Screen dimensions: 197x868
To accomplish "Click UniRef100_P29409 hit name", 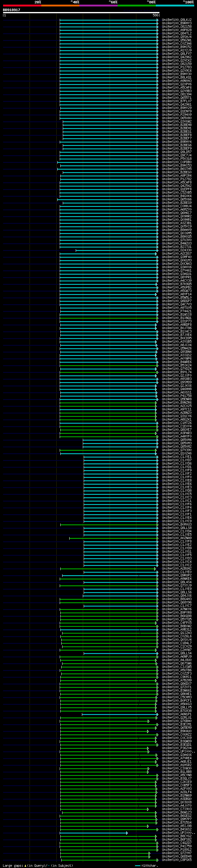I will 176,115.
